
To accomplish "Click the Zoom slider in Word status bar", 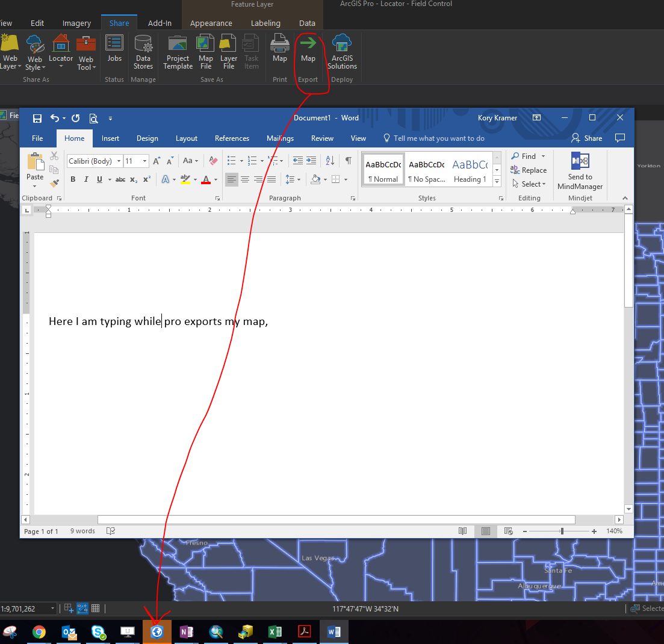I will tap(562, 531).
